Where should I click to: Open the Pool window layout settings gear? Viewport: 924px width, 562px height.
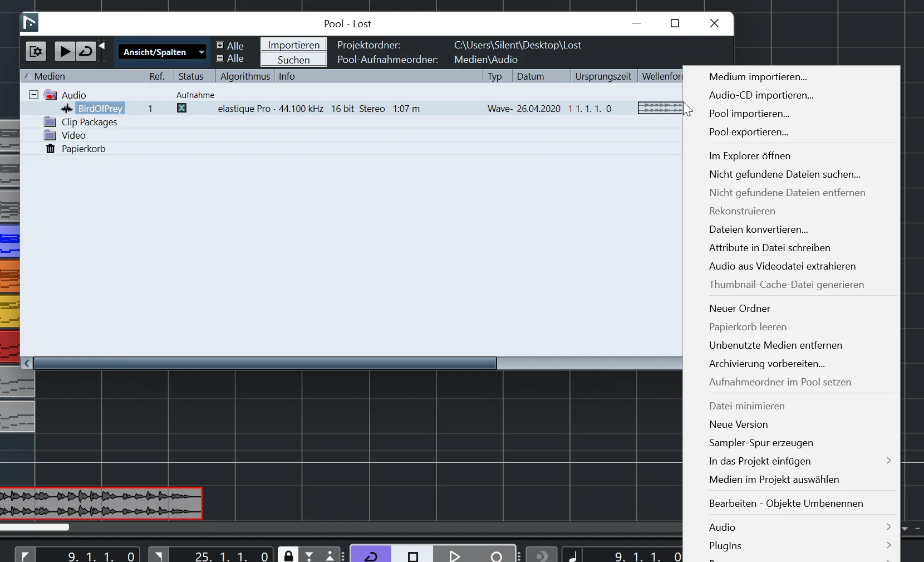36,52
